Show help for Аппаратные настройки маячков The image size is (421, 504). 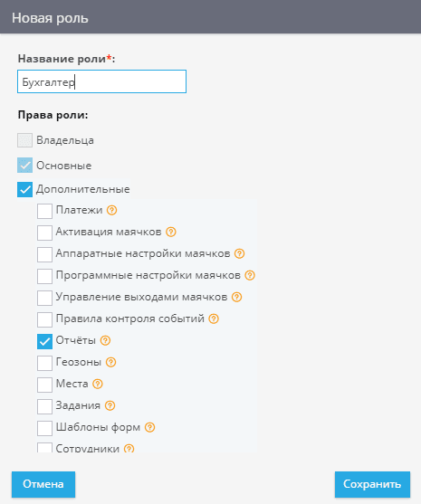point(239,253)
